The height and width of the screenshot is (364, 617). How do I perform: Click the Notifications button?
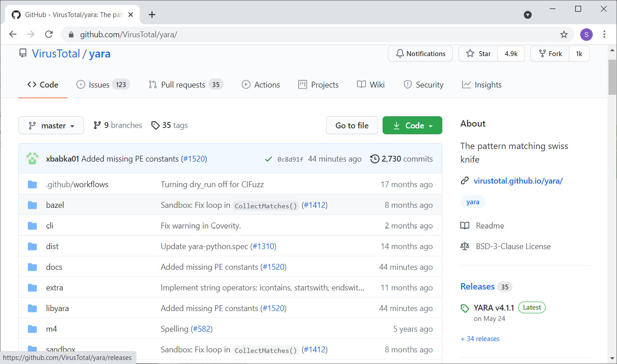pos(420,54)
